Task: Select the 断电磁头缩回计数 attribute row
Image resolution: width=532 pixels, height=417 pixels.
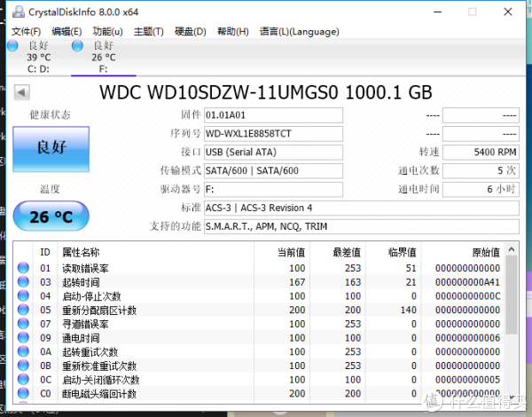Action: click(x=259, y=393)
